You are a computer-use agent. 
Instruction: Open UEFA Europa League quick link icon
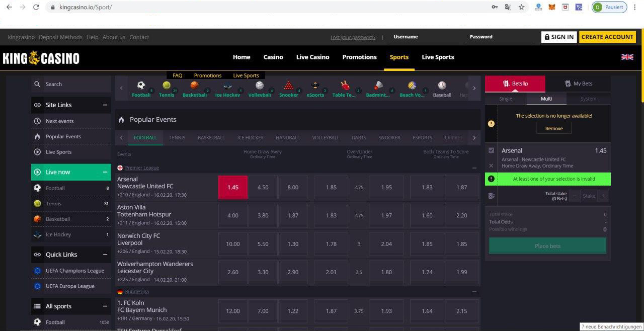[x=37, y=286]
